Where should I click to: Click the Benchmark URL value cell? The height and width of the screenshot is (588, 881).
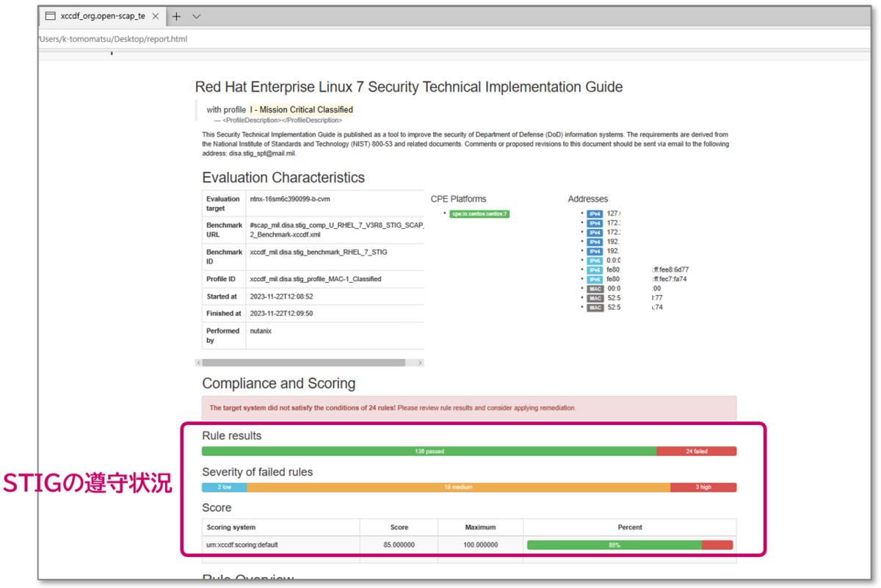tap(335, 230)
